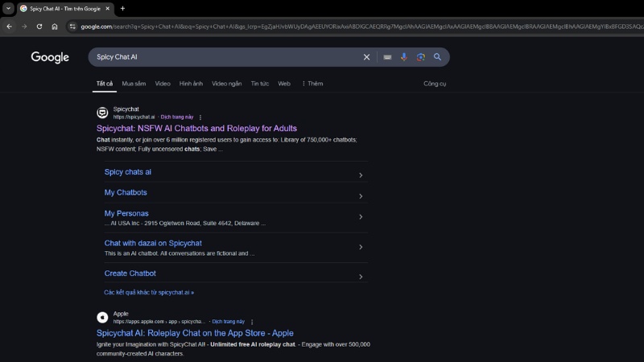Clear the search box text
Screen dimensions: 644x362
point(366,57)
